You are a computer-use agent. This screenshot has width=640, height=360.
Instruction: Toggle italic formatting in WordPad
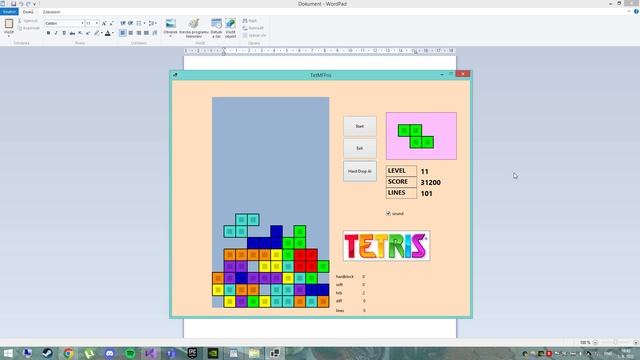click(x=56, y=33)
